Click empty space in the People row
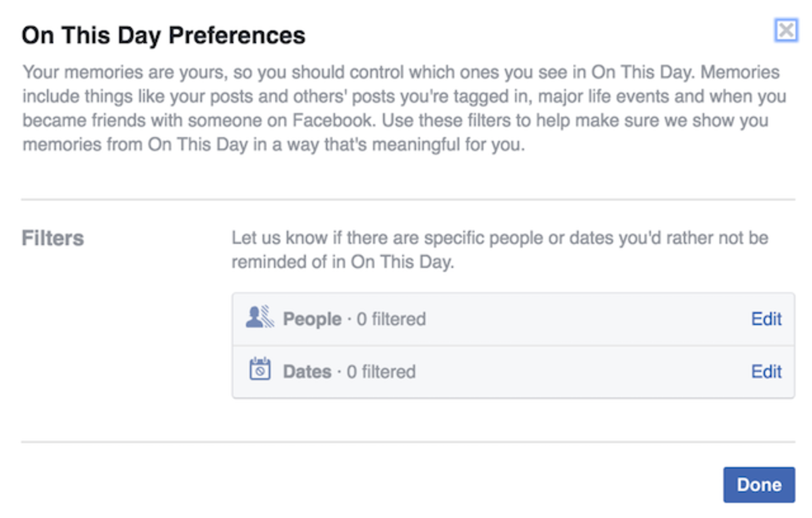Viewport: 812px width, 518px height. (587, 319)
